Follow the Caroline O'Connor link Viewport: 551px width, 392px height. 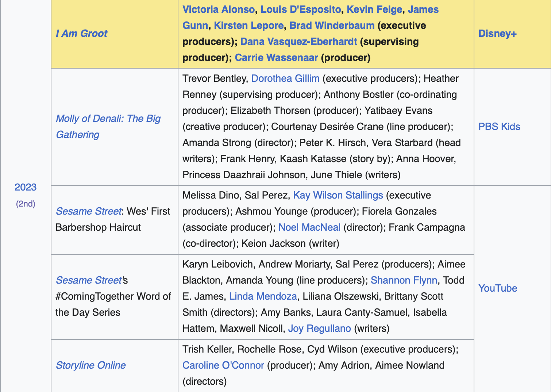pyautogui.click(x=223, y=365)
